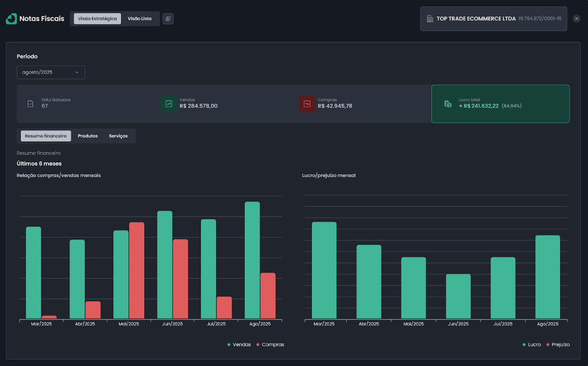Toggle the Vendas legend series
Image resolution: width=588 pixels, height=366 pixels.
click(x=239, y=345)
